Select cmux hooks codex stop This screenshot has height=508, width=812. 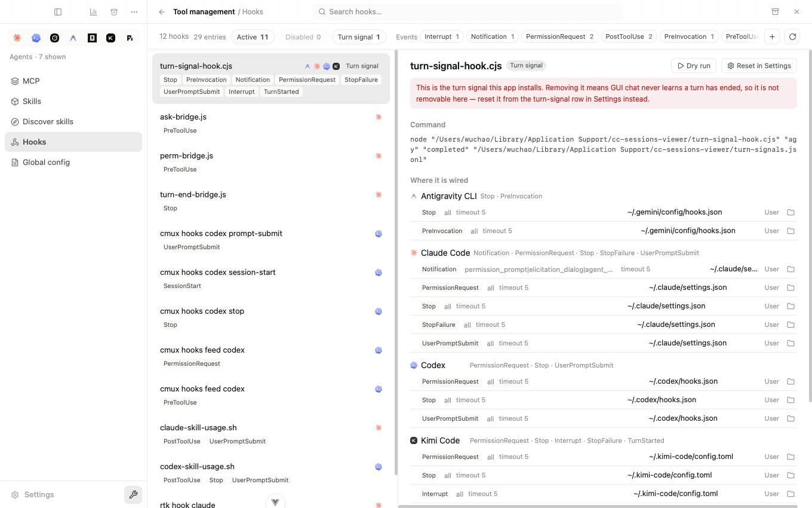pyautogui.click(x=271, y=317)
